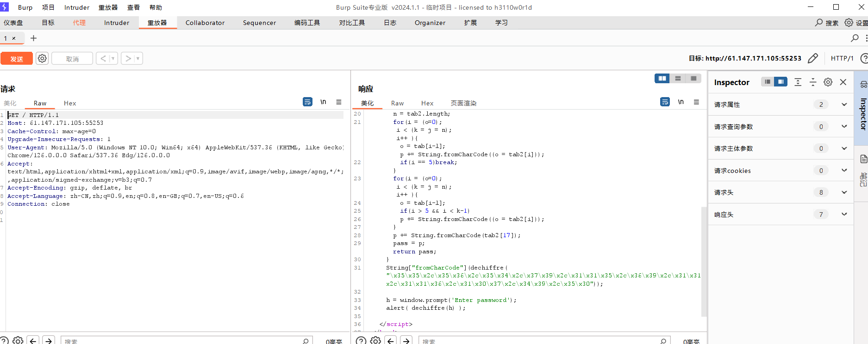Viewport: 868px width, 344px height.
Task: Expand 响应头 section
Action: click(x=781, y=215)
